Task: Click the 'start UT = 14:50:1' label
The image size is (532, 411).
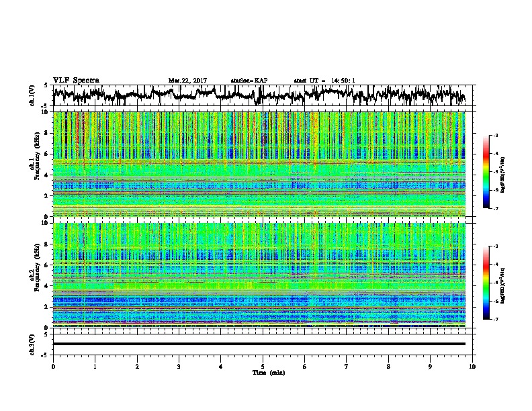Action: (x=324, y=81)
